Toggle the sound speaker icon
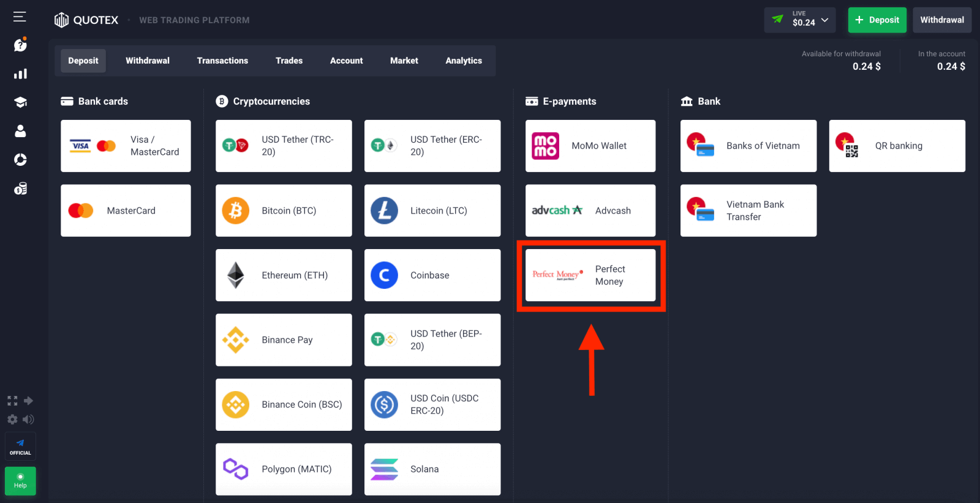The width and height of the screenshot is (980, 503). [x=28, y=419]
